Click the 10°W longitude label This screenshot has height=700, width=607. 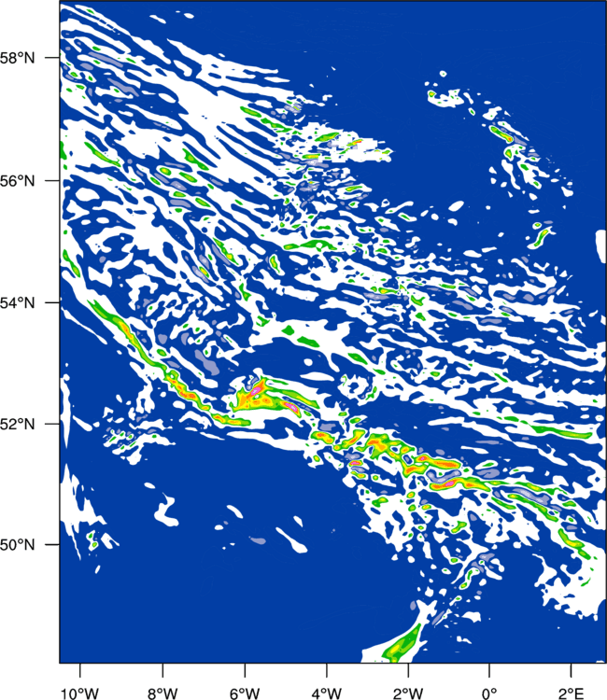point(80,693)
